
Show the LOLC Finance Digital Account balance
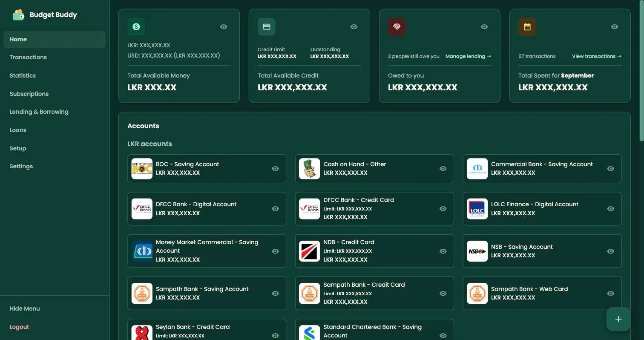pyautogui.click(x=611, y=209)
